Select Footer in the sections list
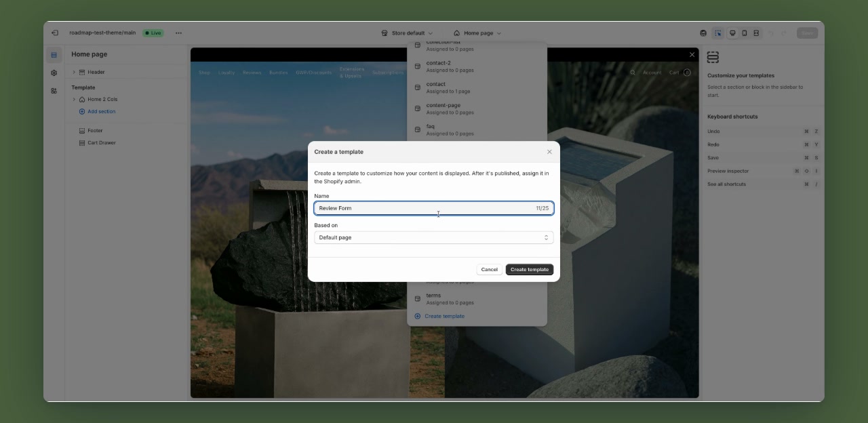Screen dimensions: 868x423 95,129
